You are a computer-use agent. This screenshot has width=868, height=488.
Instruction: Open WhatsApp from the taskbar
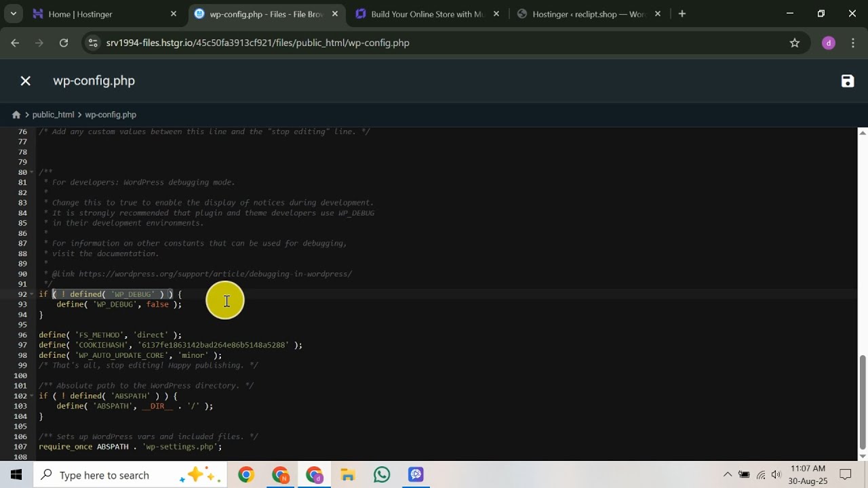tap(382, 474)
